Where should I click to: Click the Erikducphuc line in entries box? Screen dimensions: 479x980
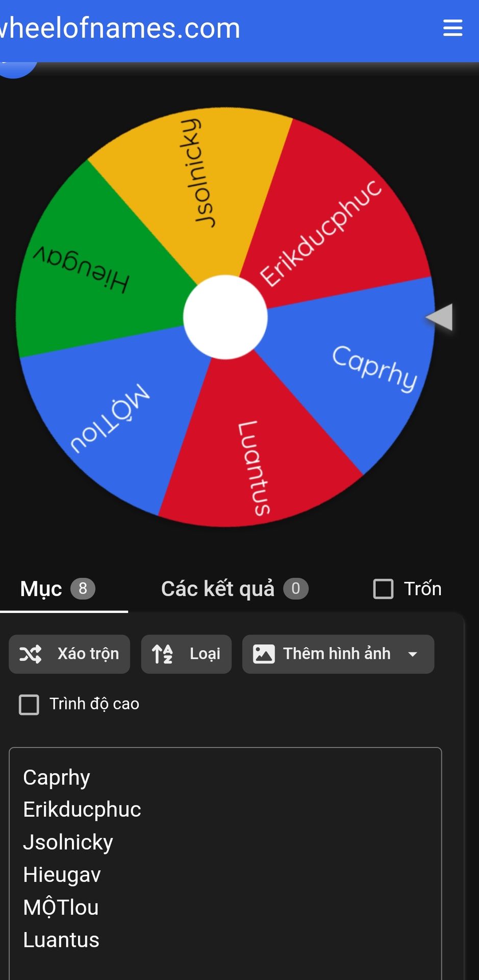pyautogui.click(x=82, y=810)
